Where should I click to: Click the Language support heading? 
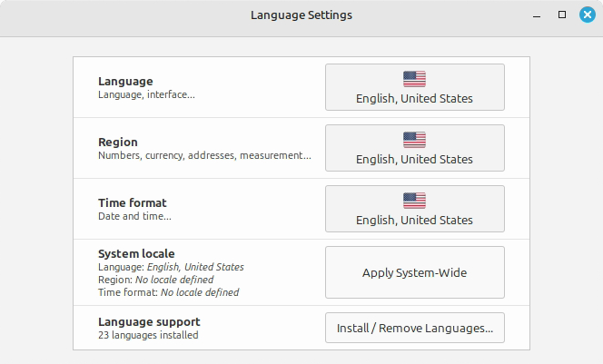[x=149, y=321]
